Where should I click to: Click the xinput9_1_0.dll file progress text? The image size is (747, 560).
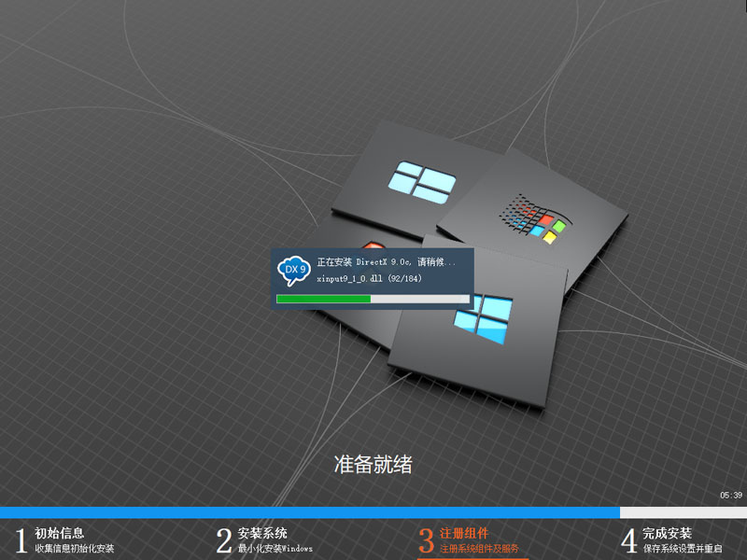coord(369,278)
